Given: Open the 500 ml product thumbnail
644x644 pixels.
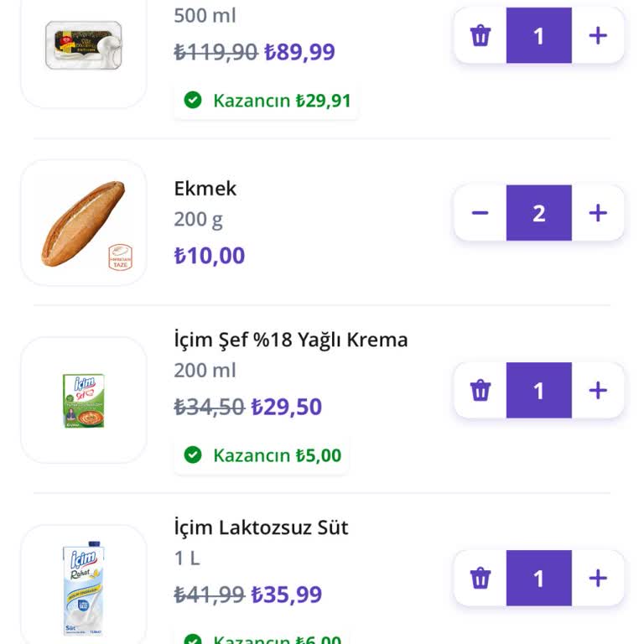Looking at the screenshot, I should [x=84, y=45].
